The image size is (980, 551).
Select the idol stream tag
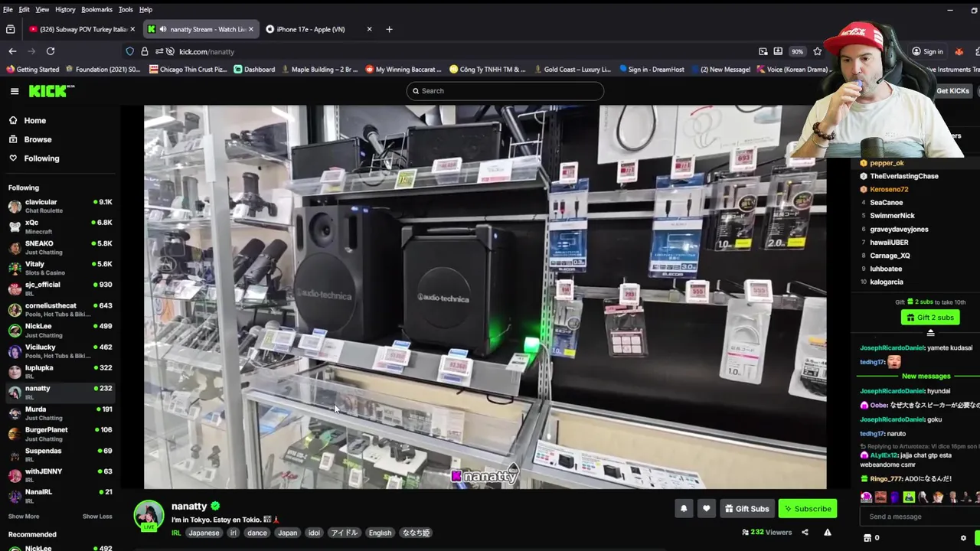tap(314, 533)
